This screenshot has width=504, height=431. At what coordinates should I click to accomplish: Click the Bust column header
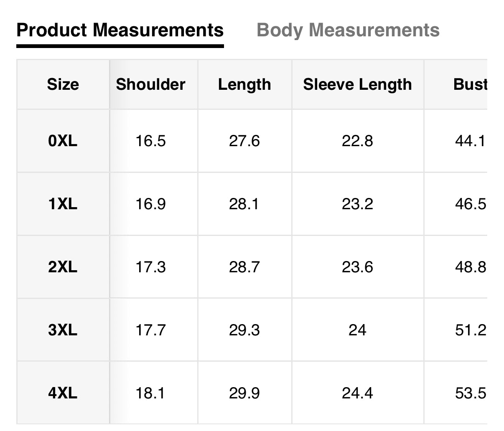click(x=470, y=84)
